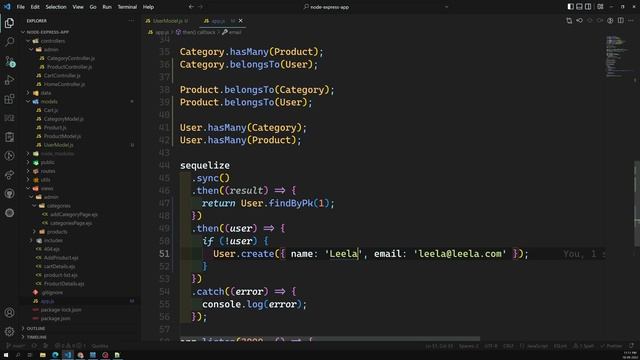Open the Go menu
Viewport: 640px width, 360px height.
point(93,7)
